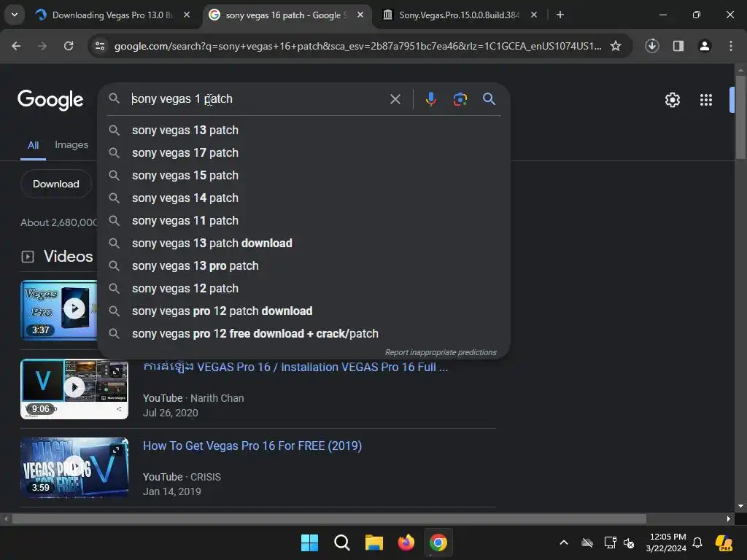Select suggestion sony vegas 13 patch
747x560 pixels.
coord(304,130)
